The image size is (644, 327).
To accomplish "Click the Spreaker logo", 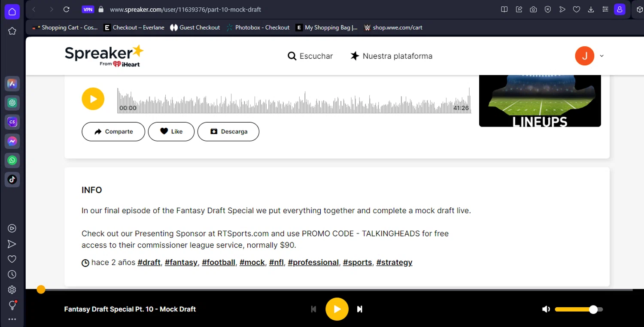I will pyautogui.click(x=104, y=56).
